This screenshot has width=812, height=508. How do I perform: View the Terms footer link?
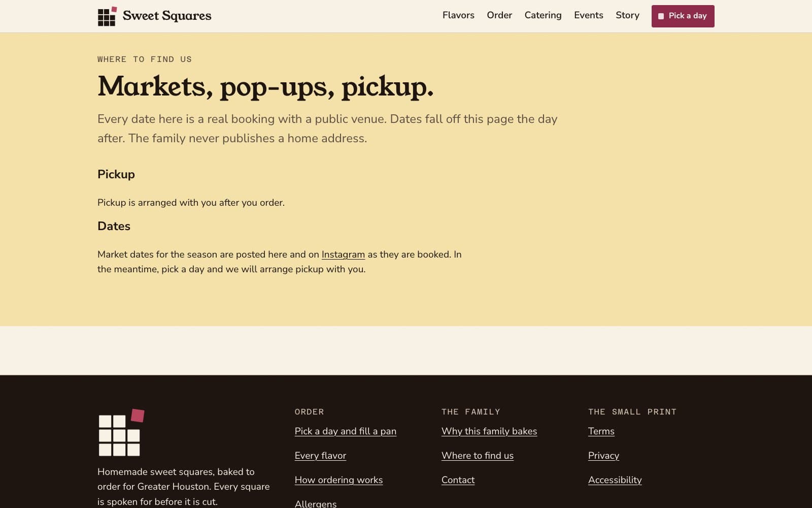pyautogui.click(x=601, y=431)
